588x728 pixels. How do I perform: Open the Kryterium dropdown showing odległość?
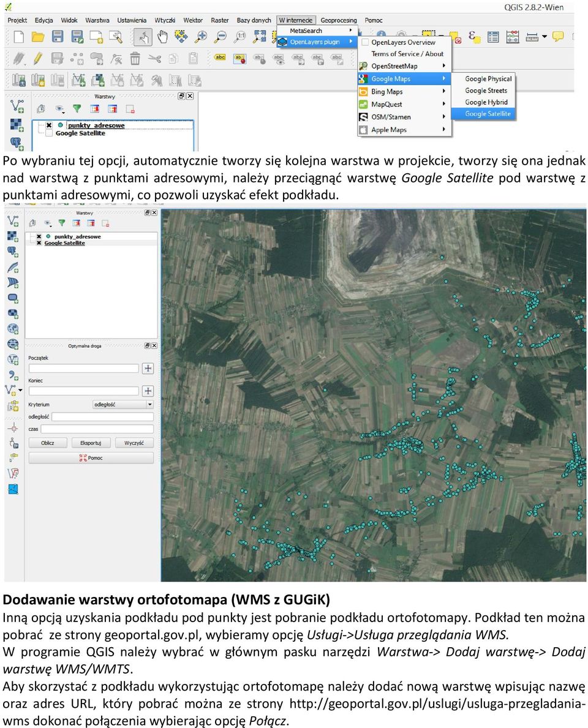123,404
